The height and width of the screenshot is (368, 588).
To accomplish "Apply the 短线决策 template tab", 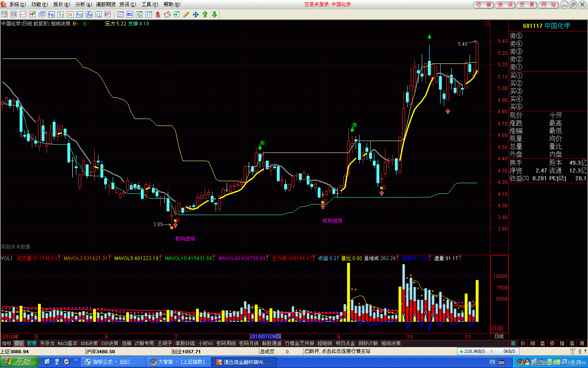I will pyautogui.click(x=391, y=343).
